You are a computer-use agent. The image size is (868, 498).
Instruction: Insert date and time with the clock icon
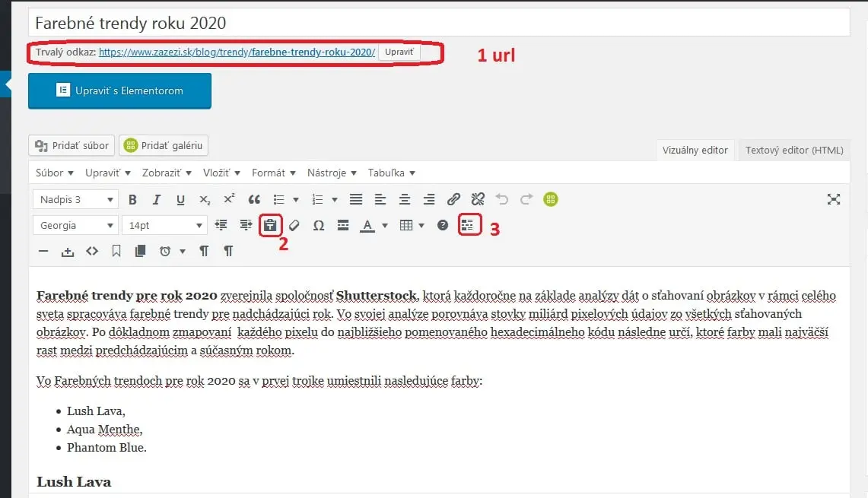click(165, 252)
